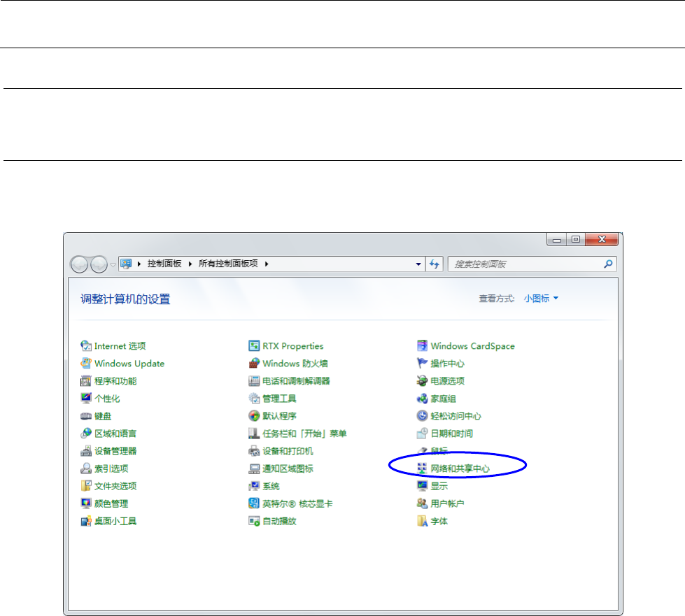Click the back navigation button
Screen dimensions: 685x616
(x=80, y=264)
